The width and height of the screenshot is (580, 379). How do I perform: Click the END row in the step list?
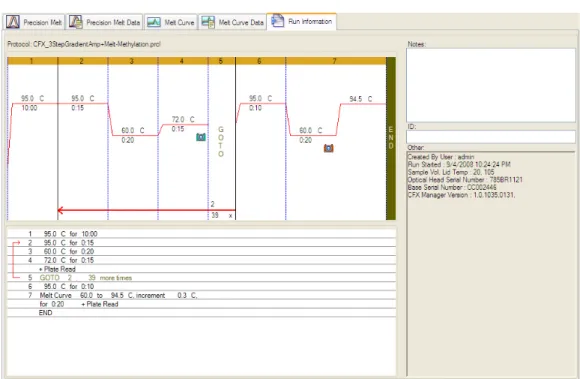pyautogui.click(x=201, y=313)
